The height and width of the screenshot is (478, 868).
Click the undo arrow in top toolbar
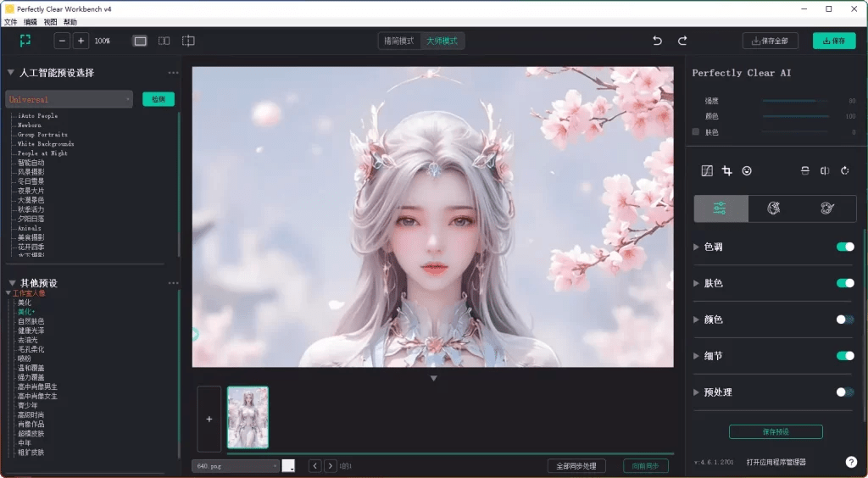(657, 41)
